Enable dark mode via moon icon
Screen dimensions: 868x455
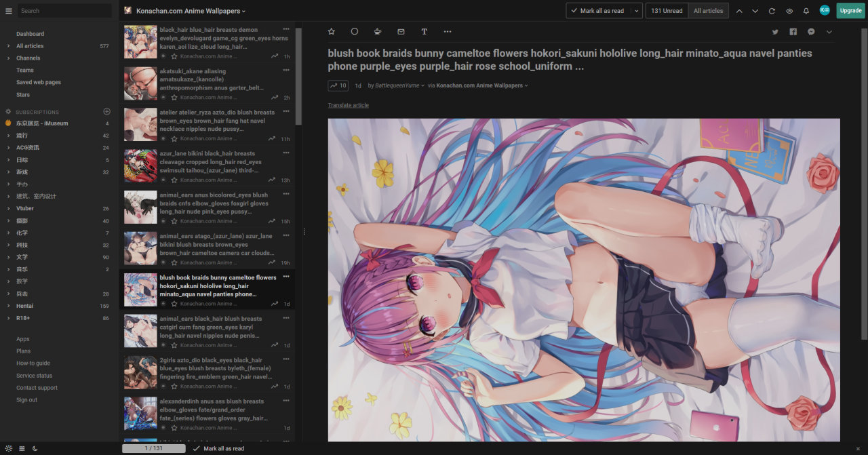tap(35, 448)
